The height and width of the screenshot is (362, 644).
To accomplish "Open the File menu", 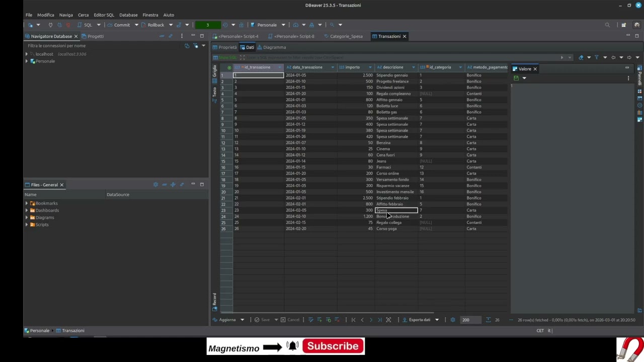I will [x=29, y=15].
